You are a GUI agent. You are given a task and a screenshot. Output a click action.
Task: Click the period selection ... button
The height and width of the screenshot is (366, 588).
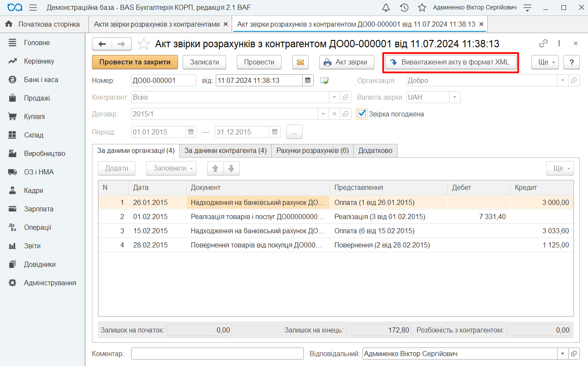(294, 132)
